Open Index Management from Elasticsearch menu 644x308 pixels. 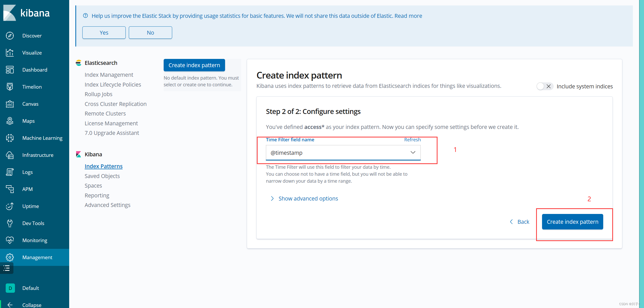[x=109, y=74]
